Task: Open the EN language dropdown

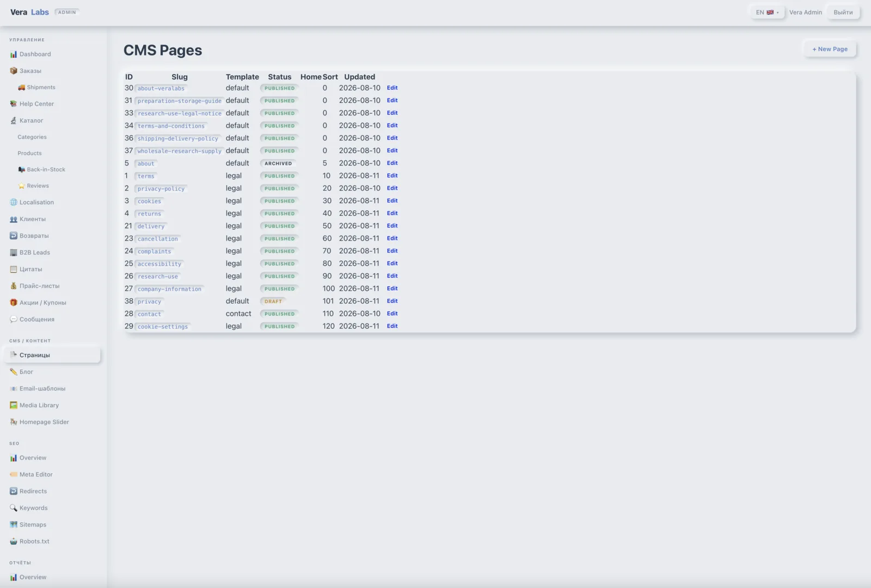Action: (x=767, y=13)
